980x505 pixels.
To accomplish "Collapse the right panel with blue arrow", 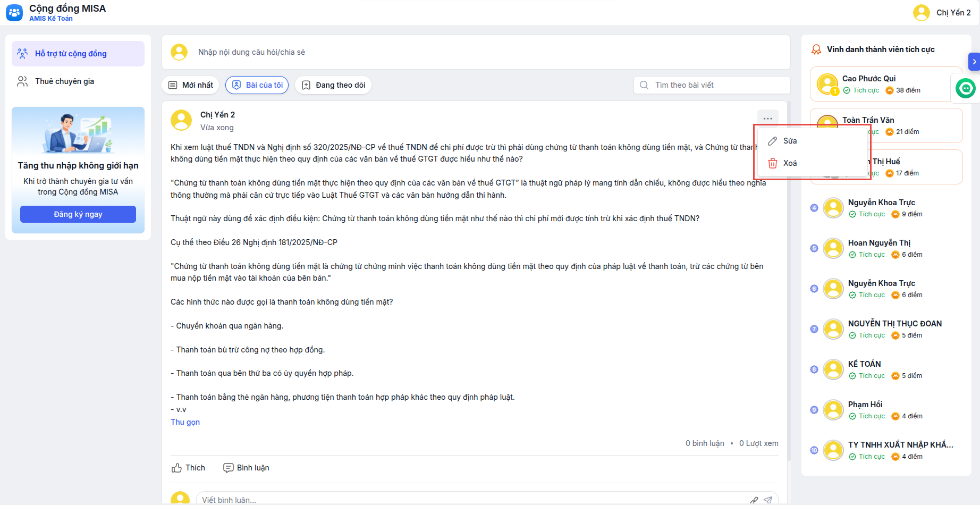I will click(974, 62).
